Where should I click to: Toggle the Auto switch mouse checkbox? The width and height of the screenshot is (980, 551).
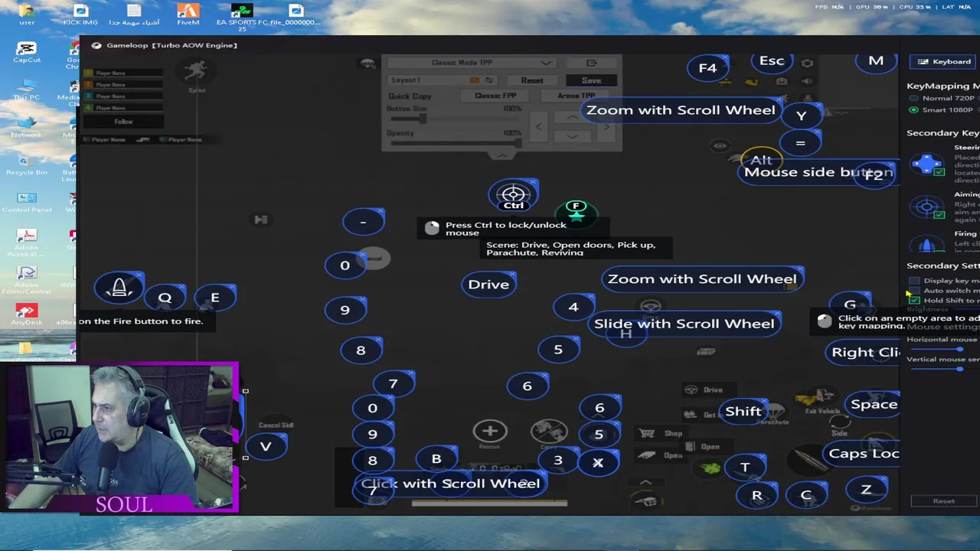914,291
